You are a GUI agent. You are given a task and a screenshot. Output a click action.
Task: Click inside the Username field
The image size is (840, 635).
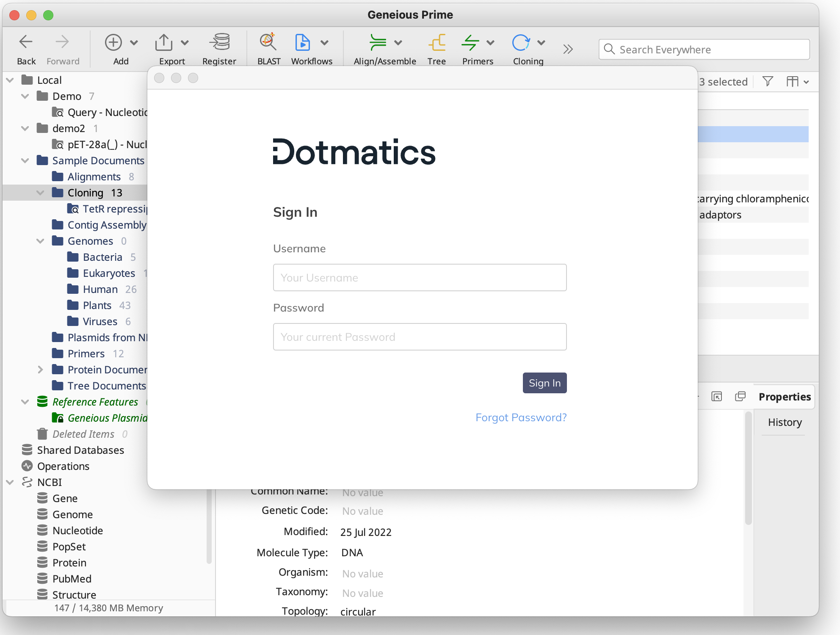[420, 277]
